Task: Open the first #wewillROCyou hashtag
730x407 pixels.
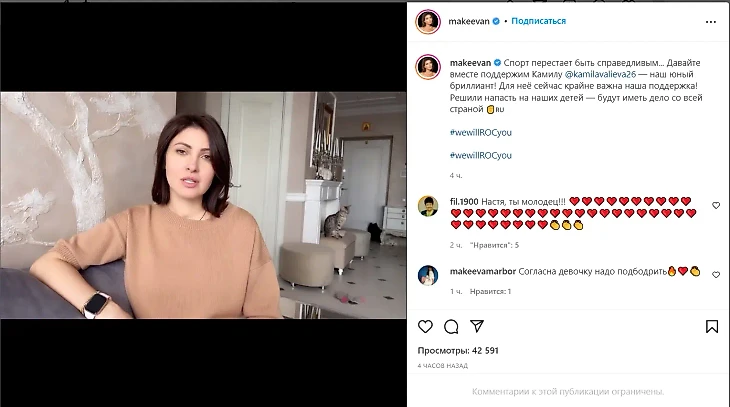Action: 480,132
